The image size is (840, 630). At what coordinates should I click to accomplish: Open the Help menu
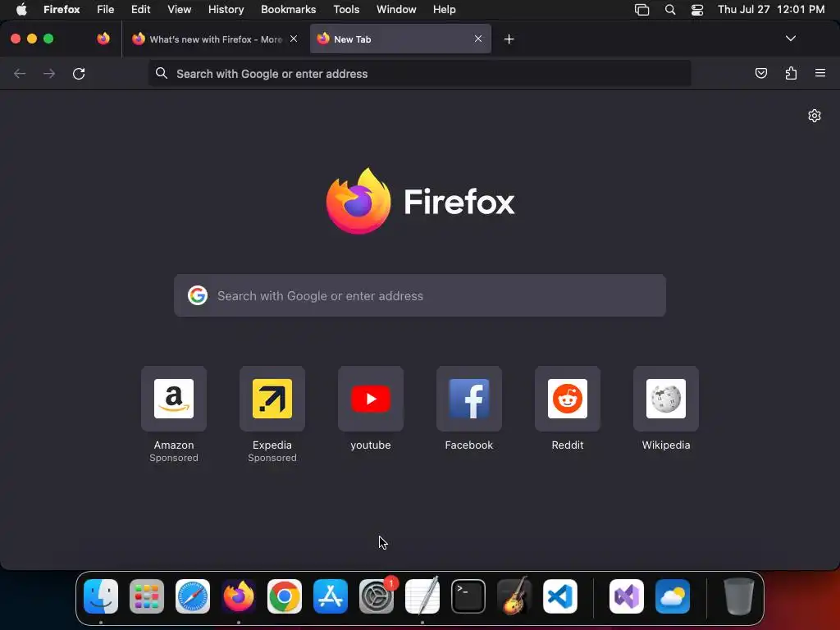tap(444, 9)
